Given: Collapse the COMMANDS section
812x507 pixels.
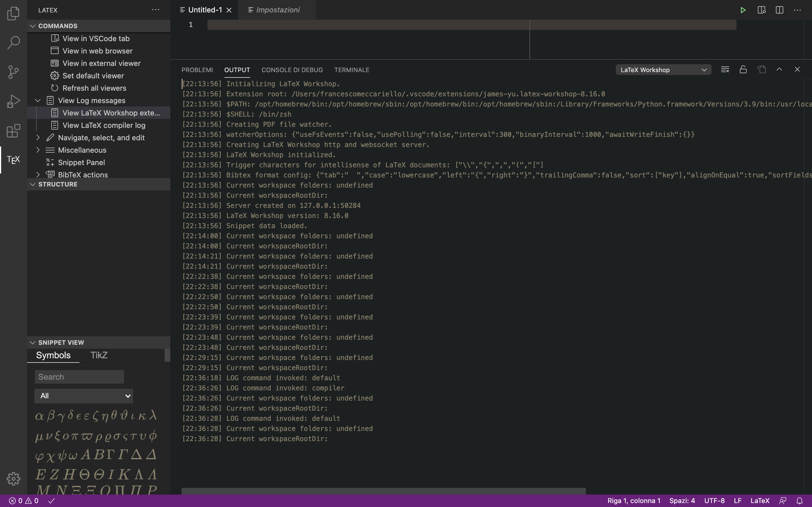Looking at the screenshot, I should coord(32,26).
